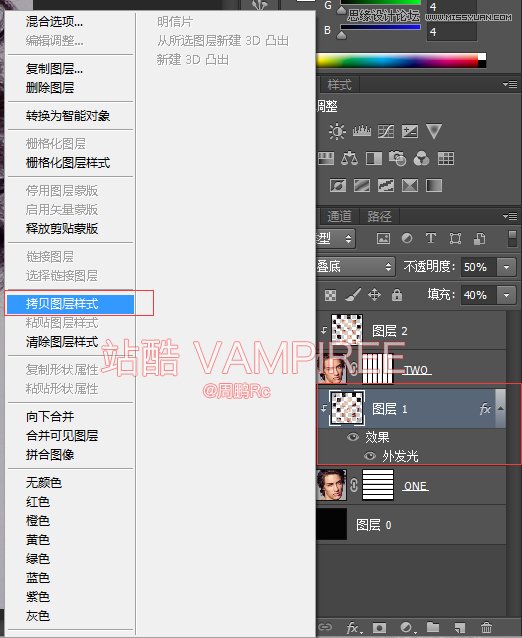522x638 pixels.
Task: Toggle layer filtering switch
Action: pyautogui.click(x=513, y=238)
